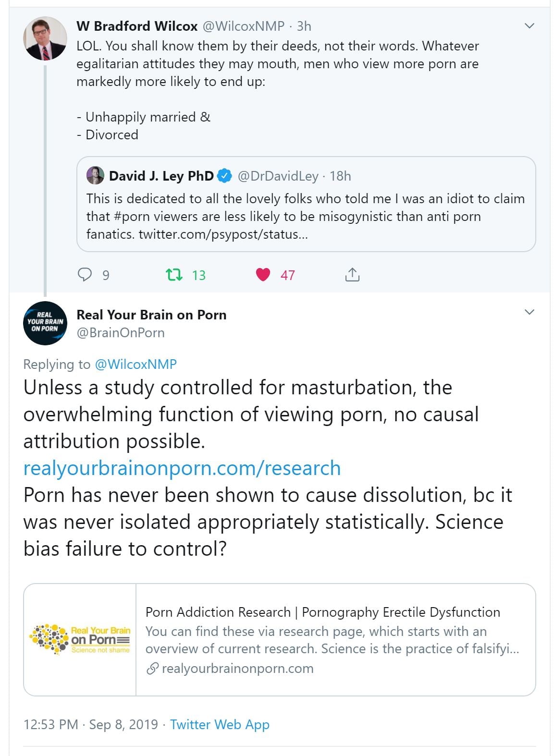This screenshot has height=756, width=555.
Task: Click the share upload icon
Action: (x=352, y=275)
